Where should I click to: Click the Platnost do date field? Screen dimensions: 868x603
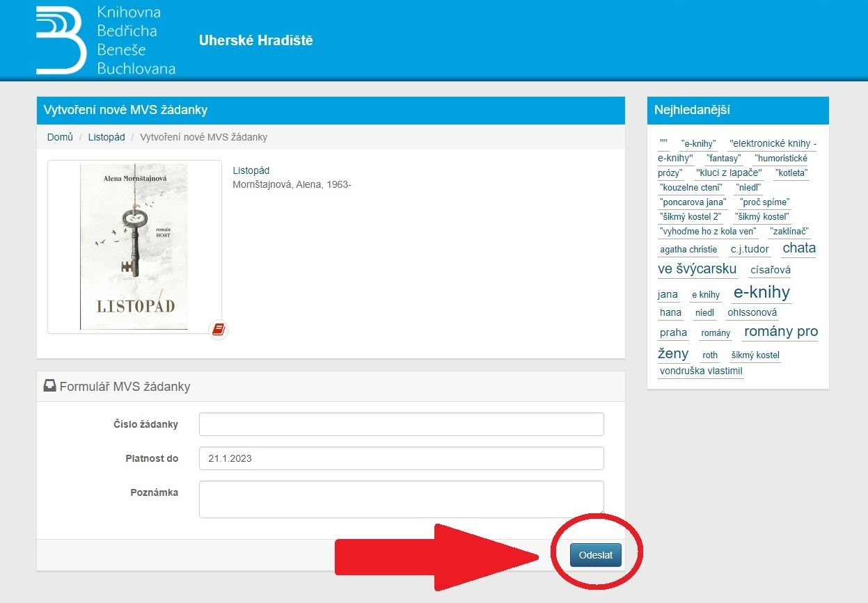click(402, 458)
